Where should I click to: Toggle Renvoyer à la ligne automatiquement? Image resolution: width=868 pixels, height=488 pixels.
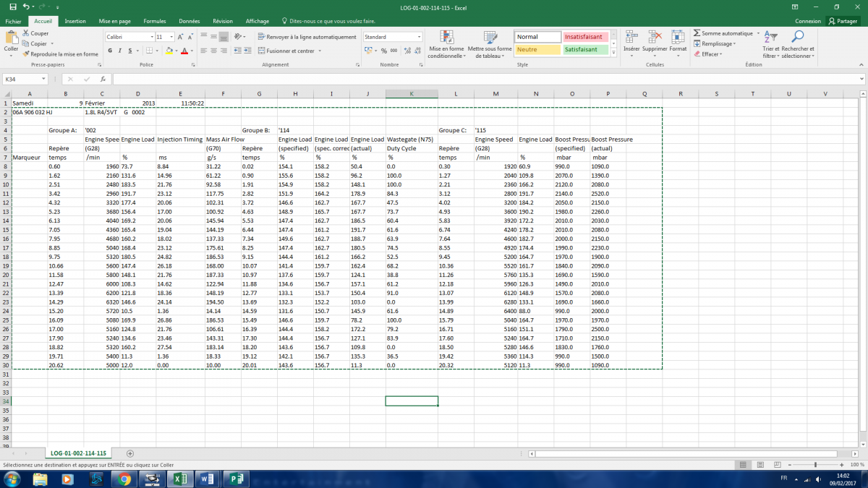point(306,37)
